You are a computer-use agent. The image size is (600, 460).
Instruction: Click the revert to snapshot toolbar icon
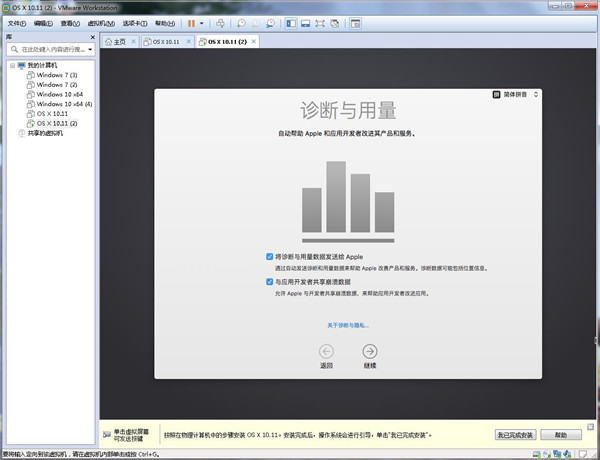click(256, 24)
